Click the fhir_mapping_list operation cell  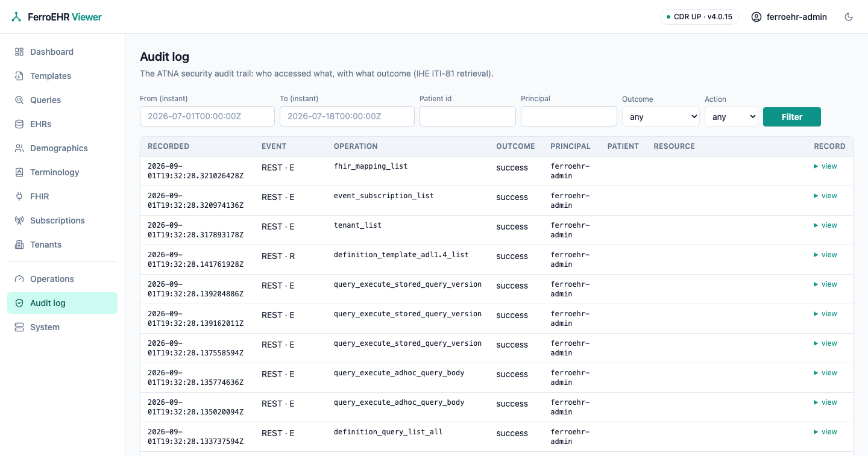coord(371,166)
